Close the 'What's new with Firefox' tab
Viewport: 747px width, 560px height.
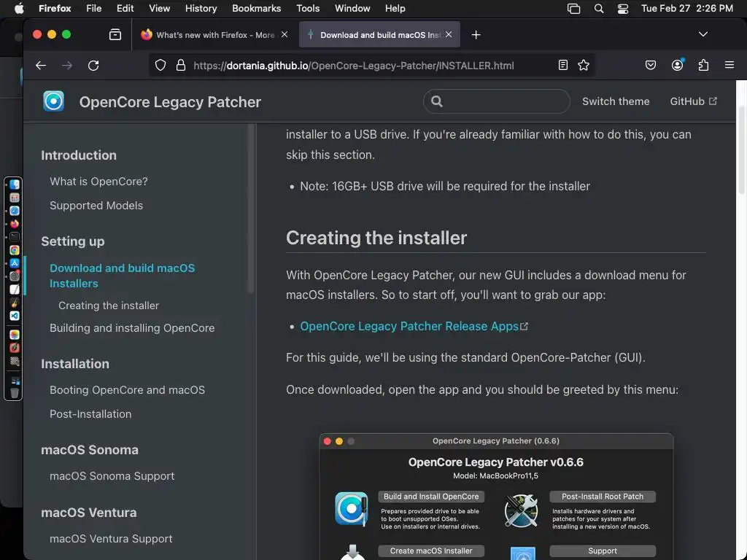click(285, 34)
